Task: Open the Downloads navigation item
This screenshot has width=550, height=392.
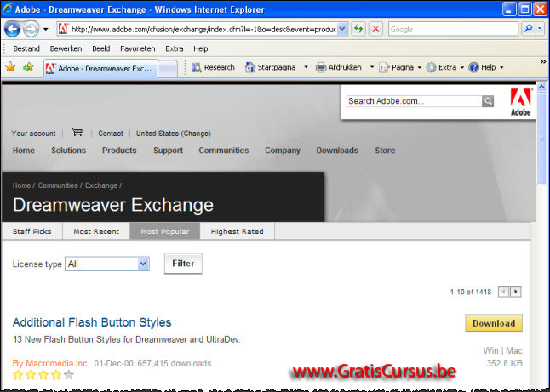Action: click(337, 151)
